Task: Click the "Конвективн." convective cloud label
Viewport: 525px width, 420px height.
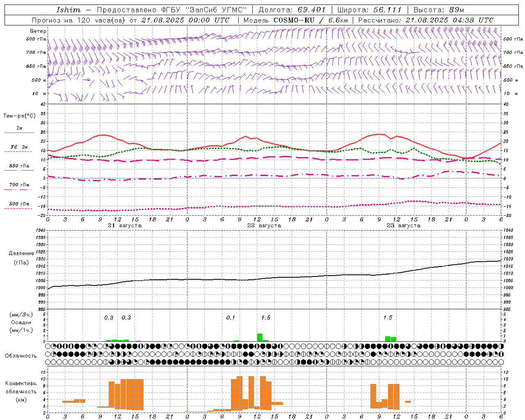Action: pos(21,383)
